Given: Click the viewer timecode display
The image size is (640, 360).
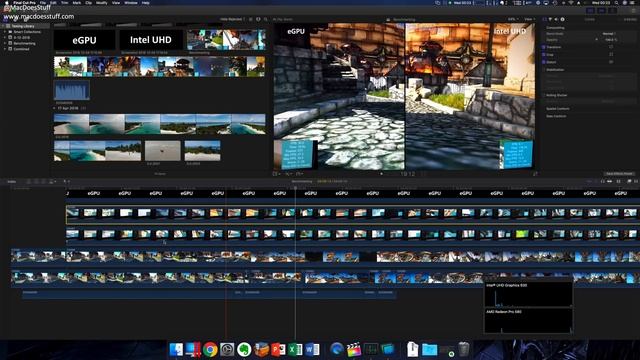Looking at the screenshot, I should [x=407, y=174].
